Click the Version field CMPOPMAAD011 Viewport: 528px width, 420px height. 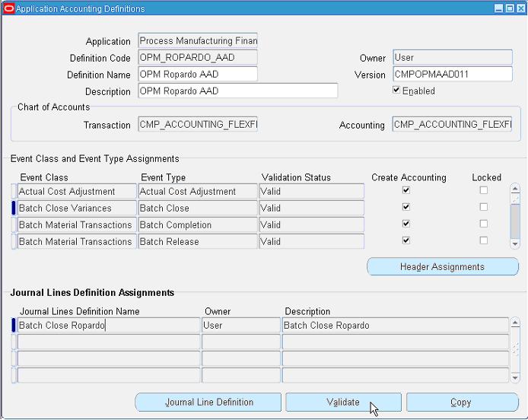pos(453,74)
